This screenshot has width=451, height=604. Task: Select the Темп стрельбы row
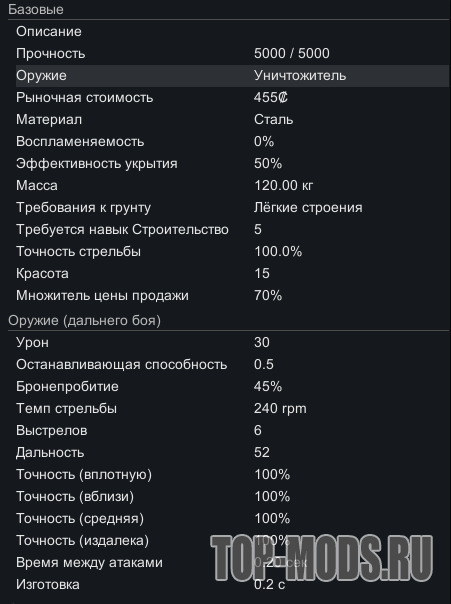point(232,408)
